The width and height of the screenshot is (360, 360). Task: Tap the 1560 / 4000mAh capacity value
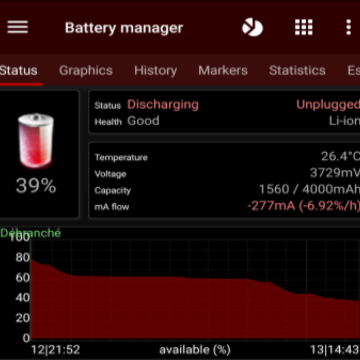pyautogui.click(x=309, y=189)
